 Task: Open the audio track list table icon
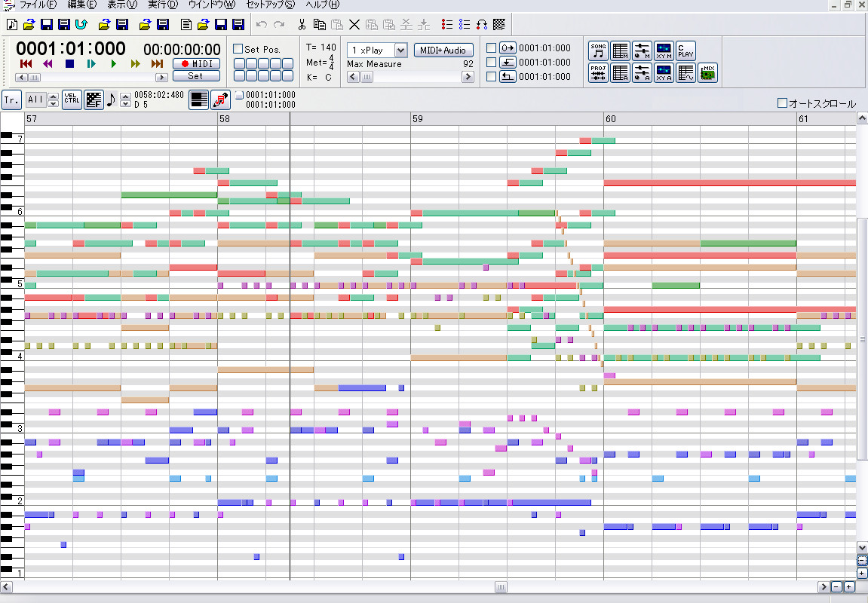pos(621,72)
